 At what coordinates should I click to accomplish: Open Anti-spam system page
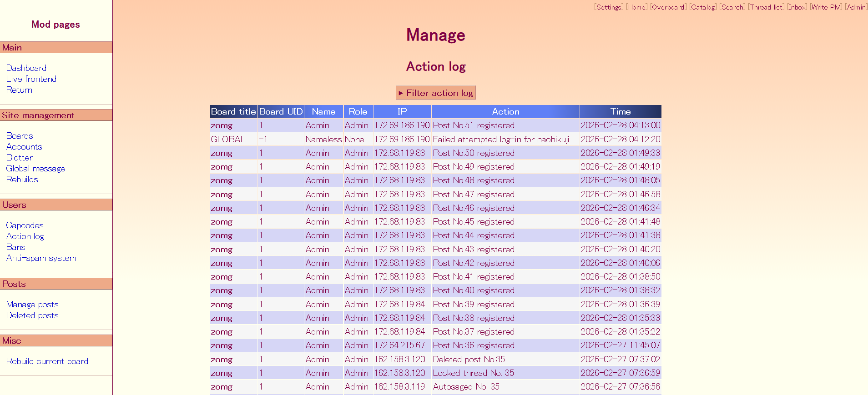tap(41, 258)
